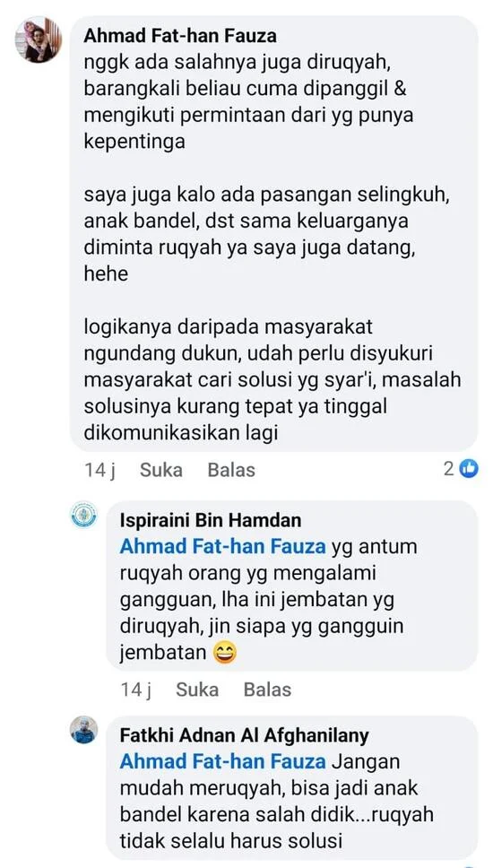The height and width of the screenshot is (868, 493).
Task: Open Fatkhi Adnan Al Afghanilany's avatar
Action: pos(84,730)
